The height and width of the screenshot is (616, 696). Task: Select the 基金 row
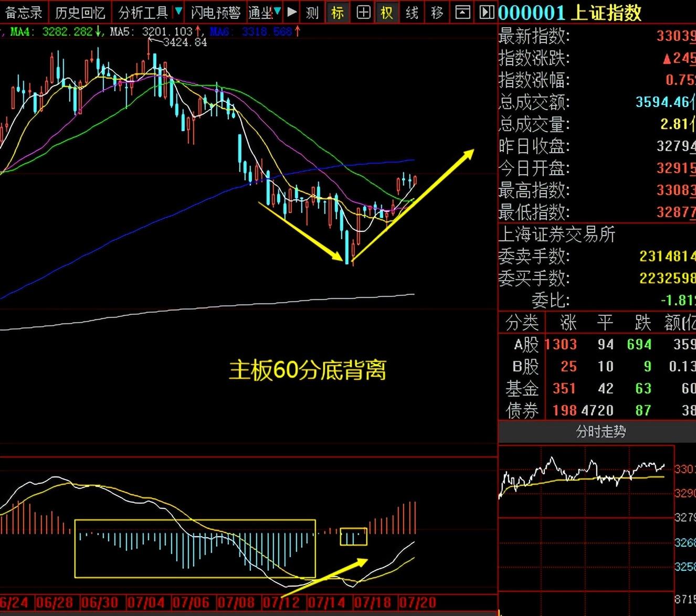click(x=597, y=389)
